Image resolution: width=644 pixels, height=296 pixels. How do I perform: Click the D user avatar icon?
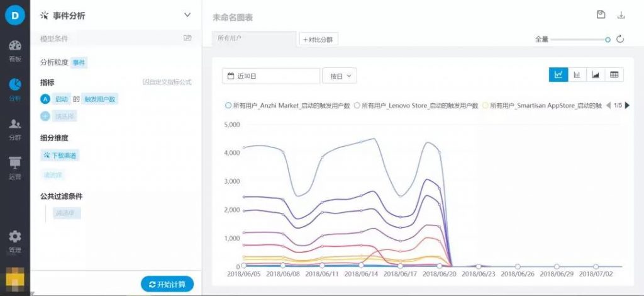[x=15, y=16]
